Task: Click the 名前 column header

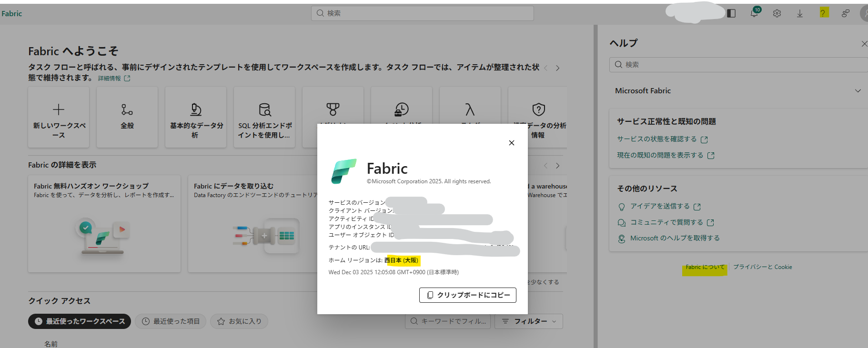Action: 51,344
